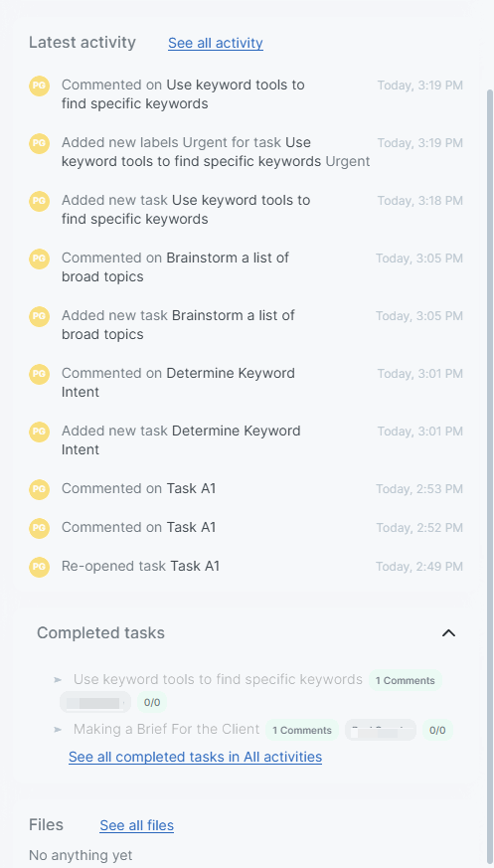The height and width of the screenshot is (868, 494).
Task: Click PG avatar next to Added new labels Urgent
Action: pyautogui.click(x=40, y=143)
